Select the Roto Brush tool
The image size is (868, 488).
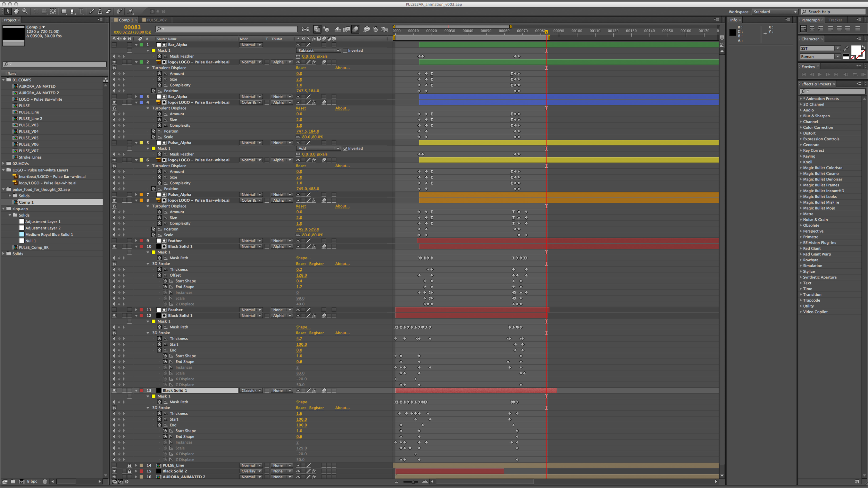point(119,11)
